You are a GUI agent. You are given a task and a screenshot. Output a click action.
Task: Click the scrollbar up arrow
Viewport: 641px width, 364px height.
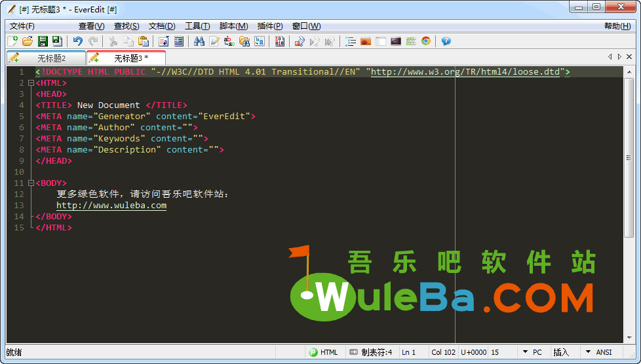point(629,72)
